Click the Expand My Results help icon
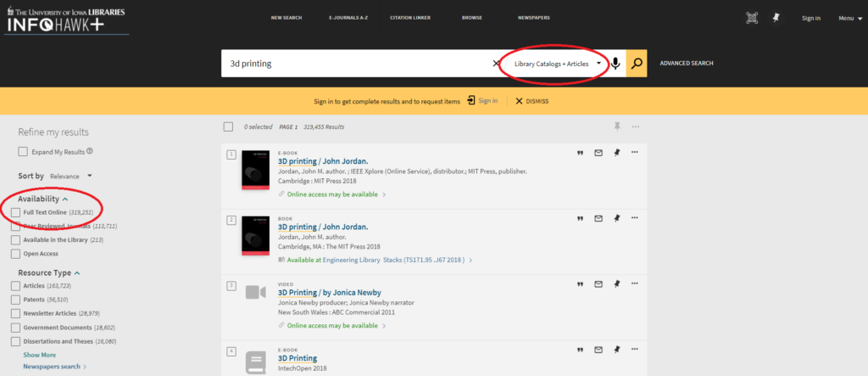The width and height of the screenshot is (868, 376). click(x=90, y=151)
